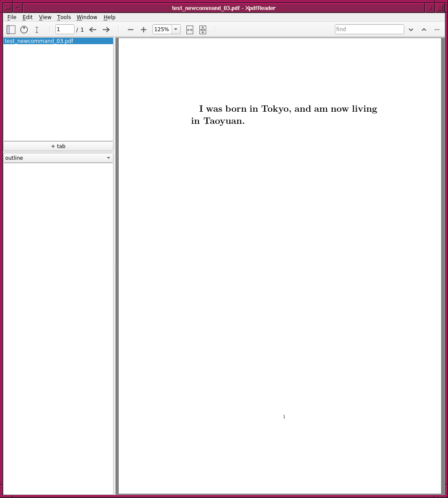Find next match down arrow

(411, 29)
